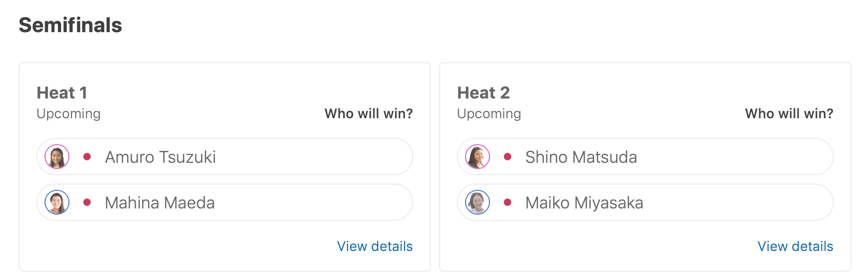Click Shino Matsuda's profile avatar
The width and height of the screenshot is (868, 280).
coord(478,157)
